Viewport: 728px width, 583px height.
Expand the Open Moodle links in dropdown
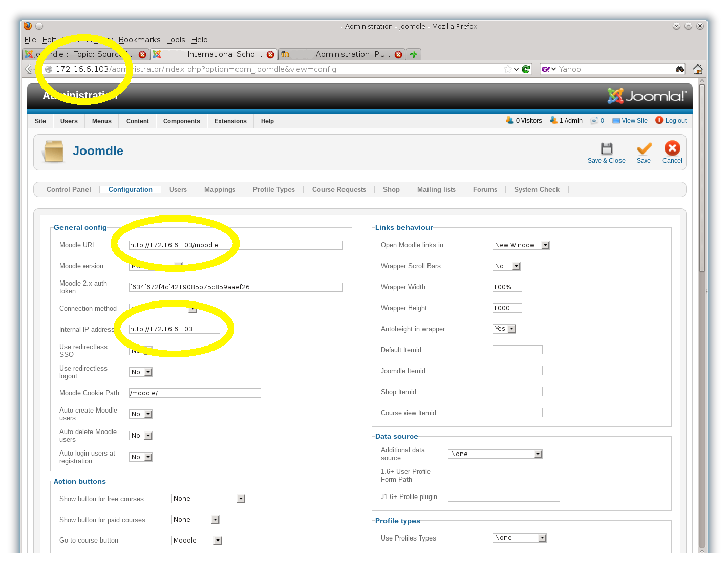pyautogui.click(x=521, y=245)
